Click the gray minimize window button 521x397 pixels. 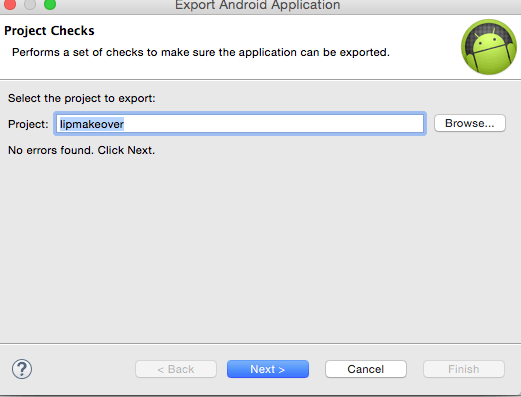(30, 4)
